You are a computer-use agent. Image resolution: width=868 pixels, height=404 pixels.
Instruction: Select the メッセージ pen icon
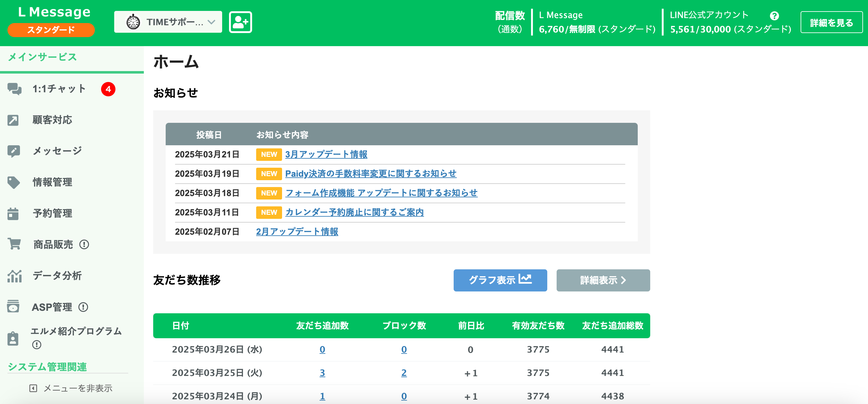13,151
